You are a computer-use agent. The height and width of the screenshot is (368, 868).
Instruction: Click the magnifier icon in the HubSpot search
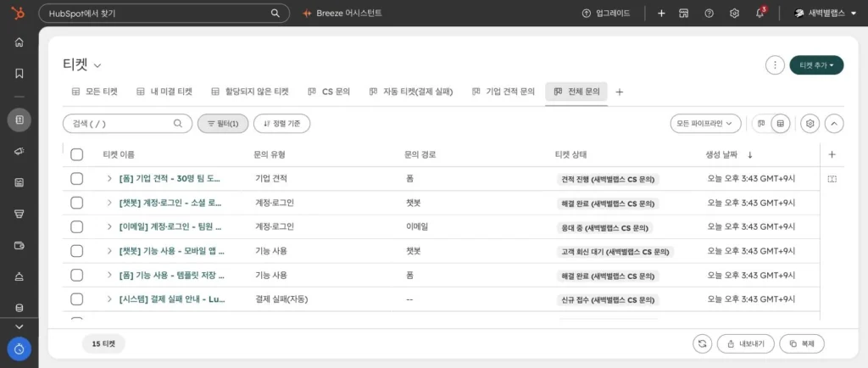[x=275, y=14]
